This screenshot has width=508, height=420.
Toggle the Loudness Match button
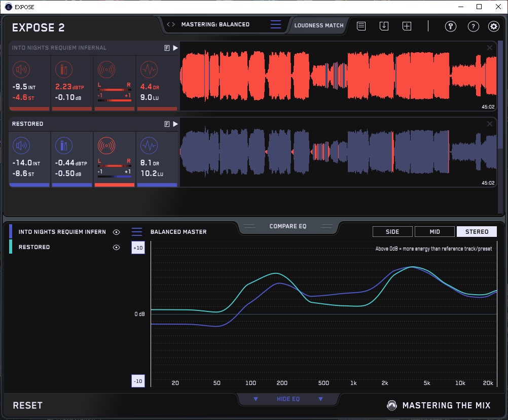coord(319,25)
